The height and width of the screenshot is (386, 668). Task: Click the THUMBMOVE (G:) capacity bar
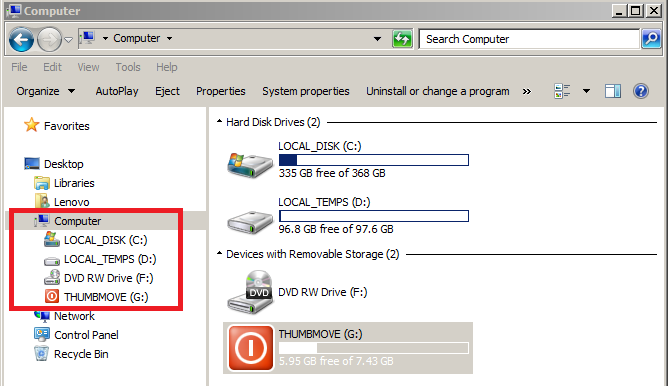point(374,348)
